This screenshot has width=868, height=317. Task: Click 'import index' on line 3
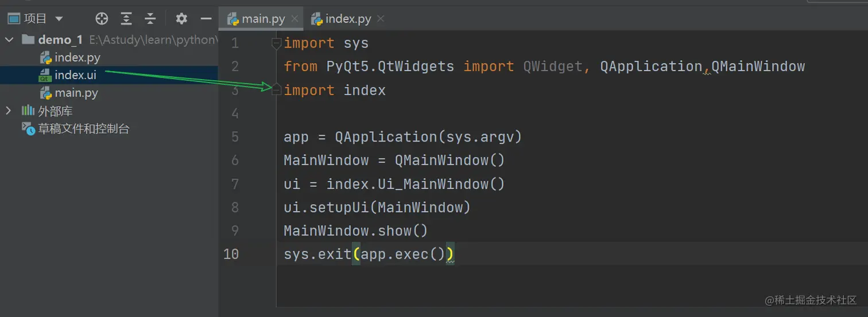click(x=335, y=90)
